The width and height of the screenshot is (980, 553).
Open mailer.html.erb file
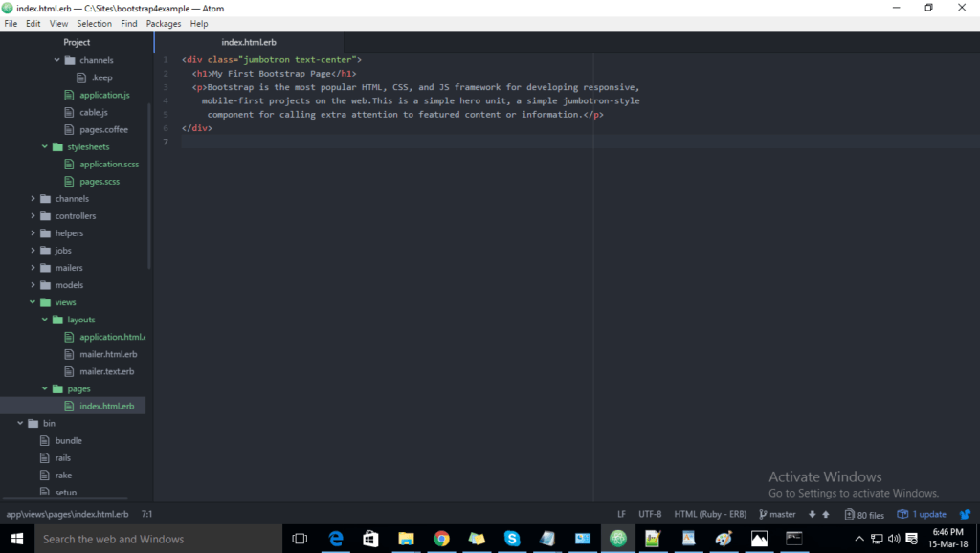coord(108,354)
